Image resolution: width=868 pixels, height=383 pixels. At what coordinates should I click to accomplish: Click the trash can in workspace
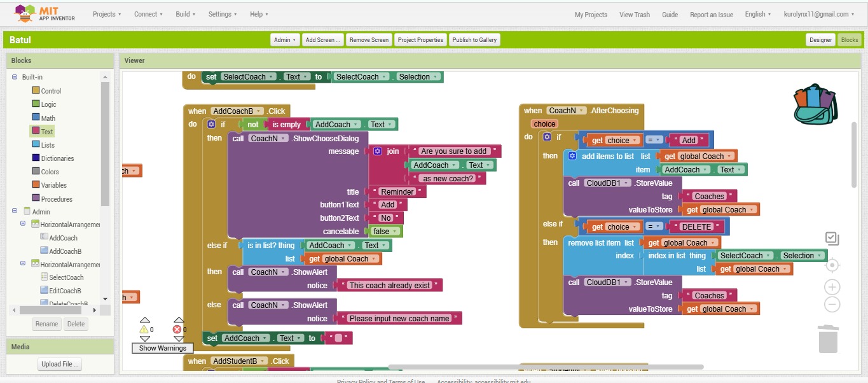coord(828,338)
